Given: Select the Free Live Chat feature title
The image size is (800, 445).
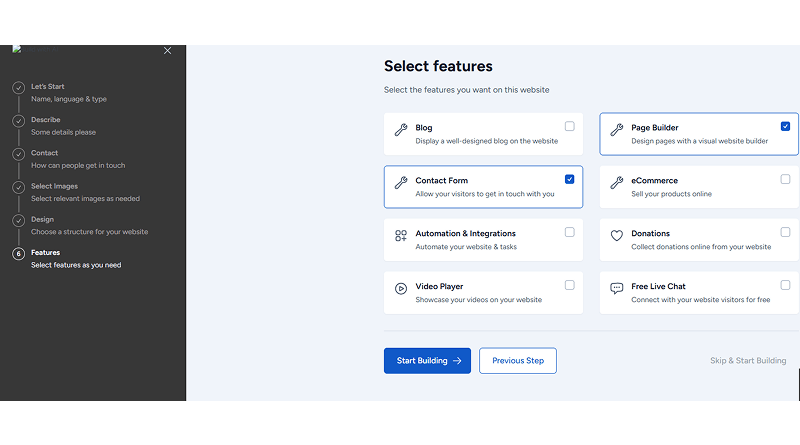Looking at the screenshot, I should click(658, 286).
